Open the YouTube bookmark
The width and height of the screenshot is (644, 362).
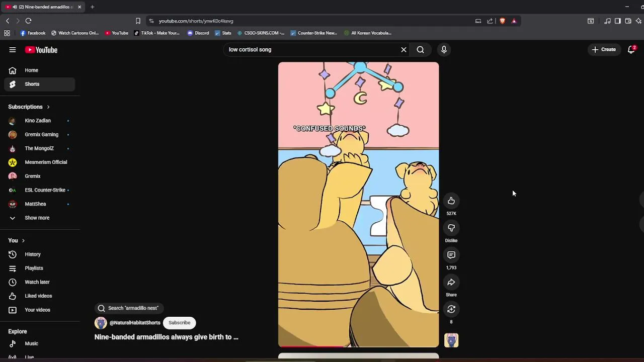pos(117,33)
